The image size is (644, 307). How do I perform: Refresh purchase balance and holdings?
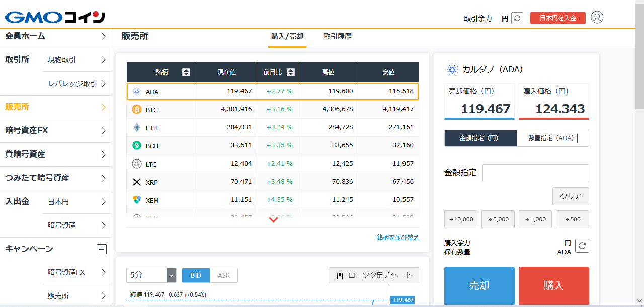pos(582,246)
